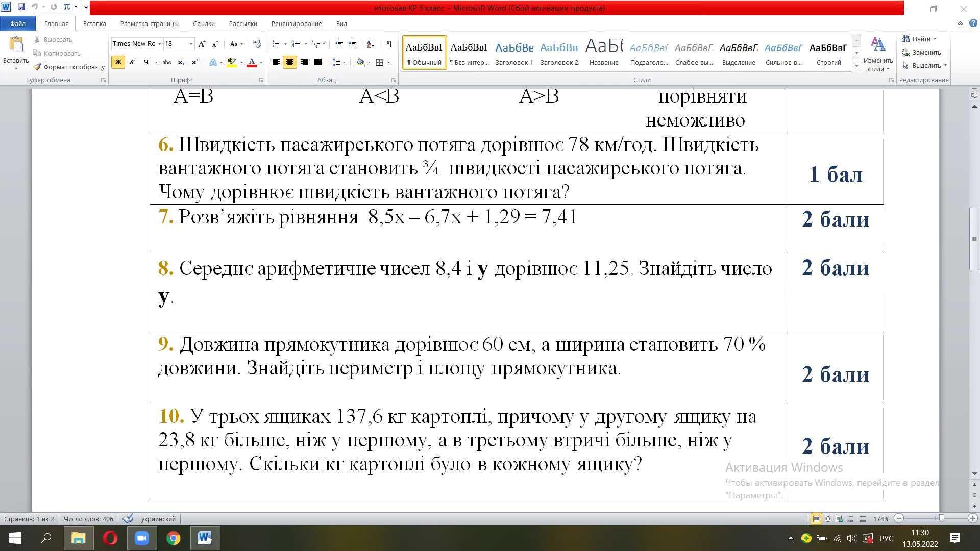
Task: Switch to the Рецензирование tab
Action: pyautogui.click(x=296, y=23)
